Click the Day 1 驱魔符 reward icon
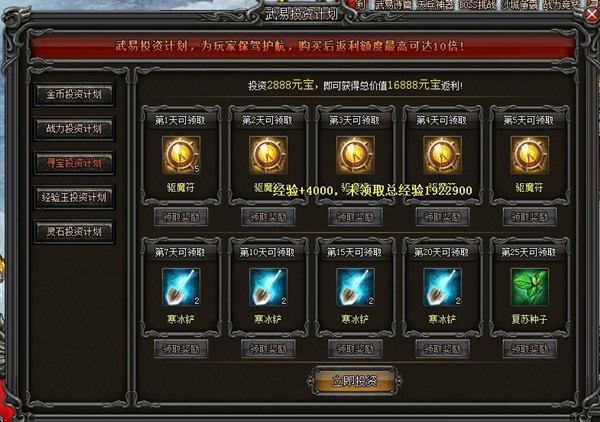The width and height of the screenshot is (600, 422). click(x=181, y=155)
